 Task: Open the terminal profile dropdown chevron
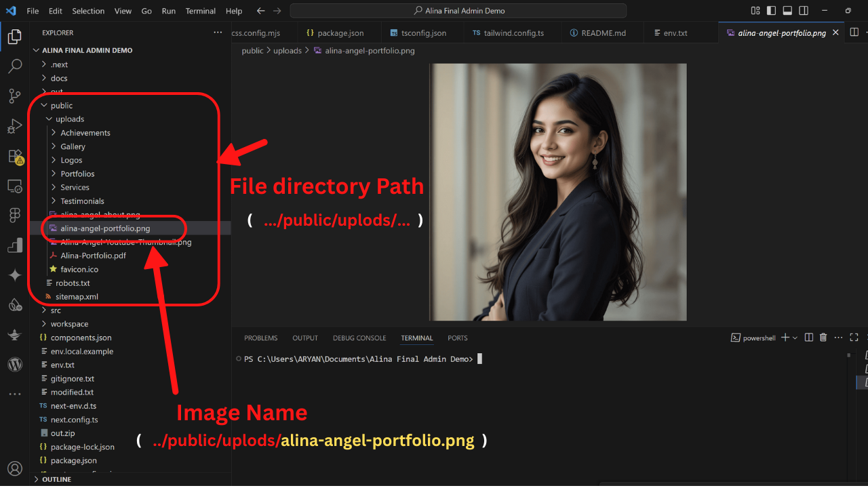[793, 337]
